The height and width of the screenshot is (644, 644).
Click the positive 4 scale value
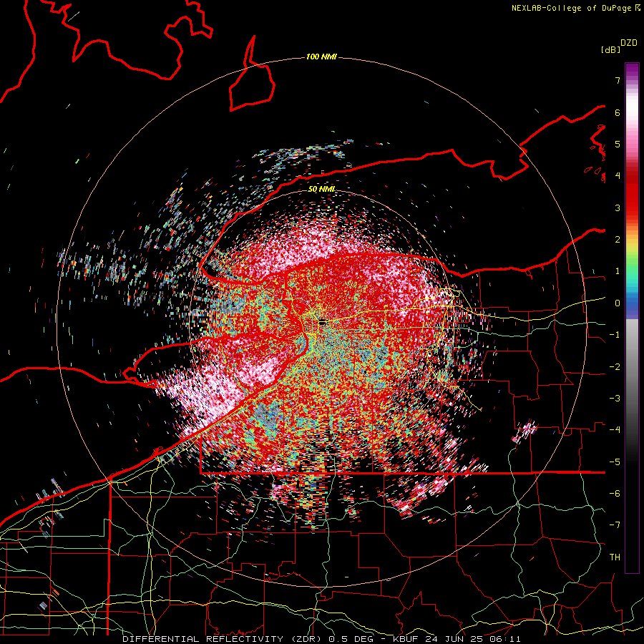point(618,176)
